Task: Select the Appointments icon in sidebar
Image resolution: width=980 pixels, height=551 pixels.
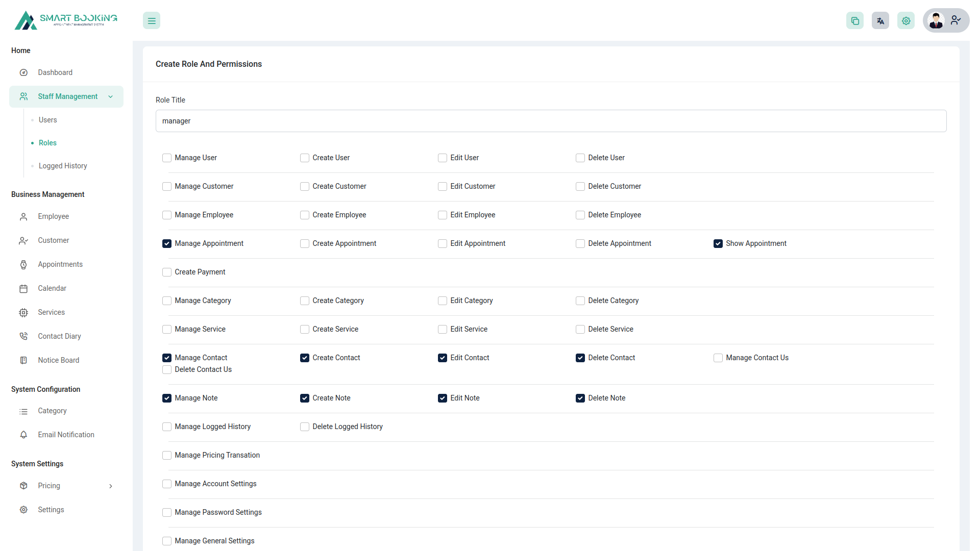Action: click(23, 264)
